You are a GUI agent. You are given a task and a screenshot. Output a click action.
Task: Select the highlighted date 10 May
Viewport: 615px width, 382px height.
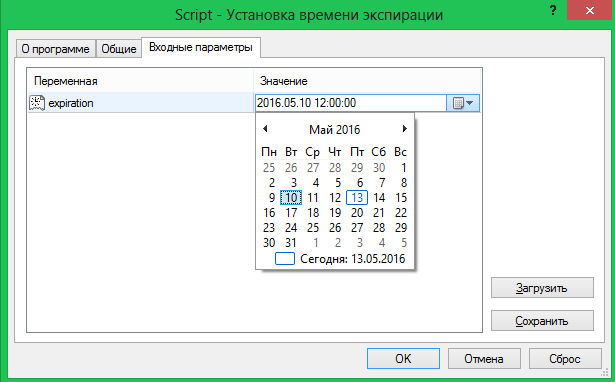tap(291, 197)
